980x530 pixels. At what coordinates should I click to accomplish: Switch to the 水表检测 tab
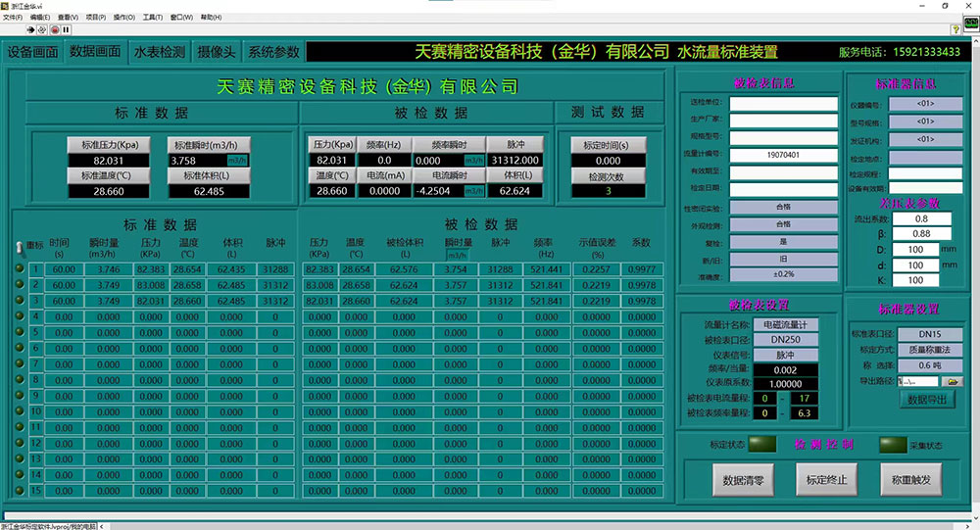160,53
